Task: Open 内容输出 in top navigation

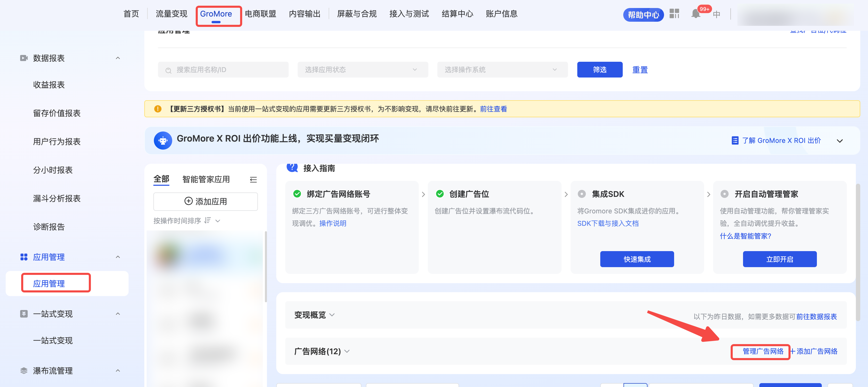Action: click(x=305, y=14)
